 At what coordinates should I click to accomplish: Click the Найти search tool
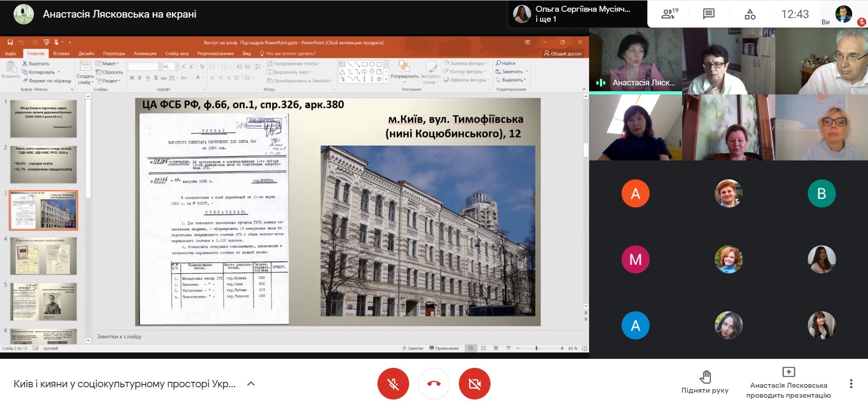pos(505,63)
